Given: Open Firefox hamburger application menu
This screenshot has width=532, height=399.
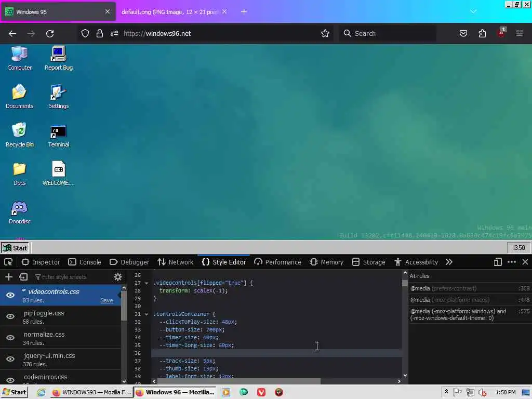Looking at the screenshot, I should 520,33.
